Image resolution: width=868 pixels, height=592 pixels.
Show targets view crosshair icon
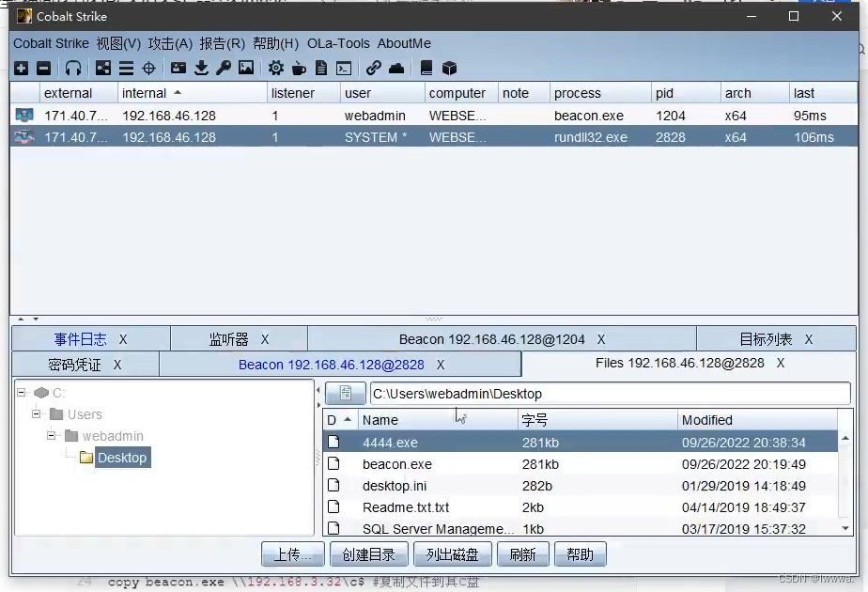click(x=149, y=68)
